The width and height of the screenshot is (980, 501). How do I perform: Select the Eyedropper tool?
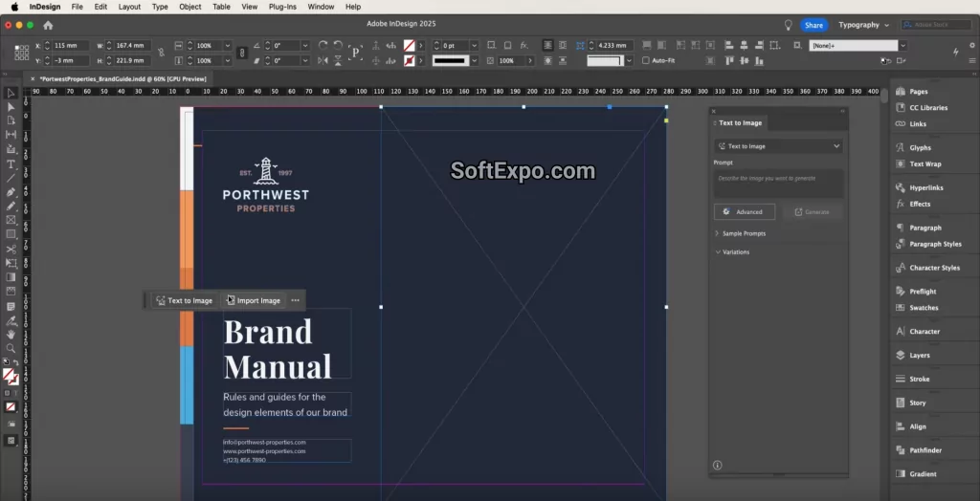[x=11, y=321]
